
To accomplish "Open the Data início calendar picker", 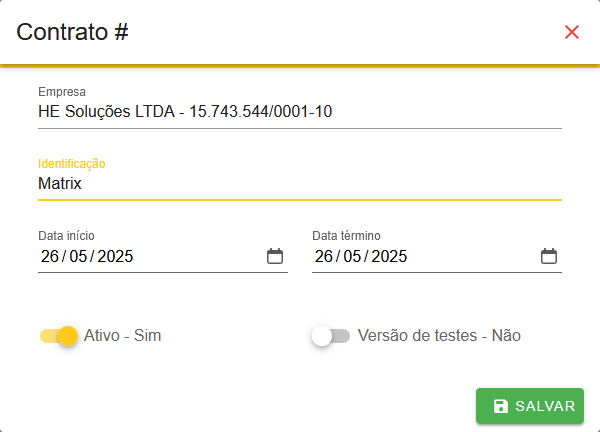I will click(x=275, y=256).
